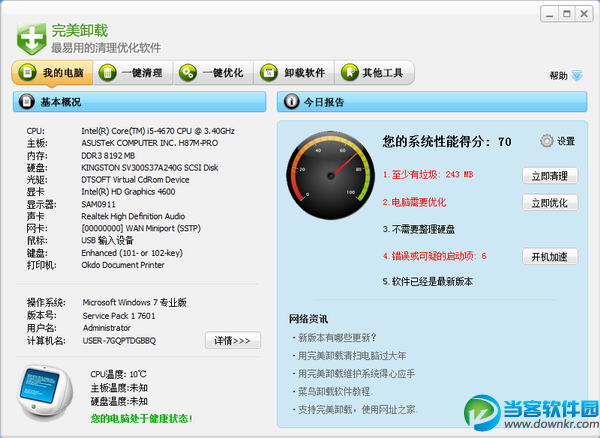Switch to the 一键清理 tab
The height and width of the screenshot is (438, 600).
coord(133,72)
